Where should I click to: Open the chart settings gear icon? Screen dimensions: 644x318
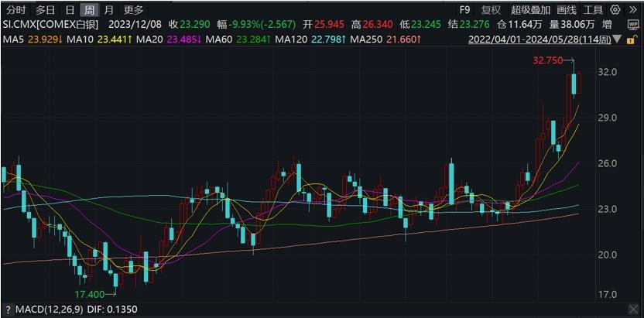(615, 9)
